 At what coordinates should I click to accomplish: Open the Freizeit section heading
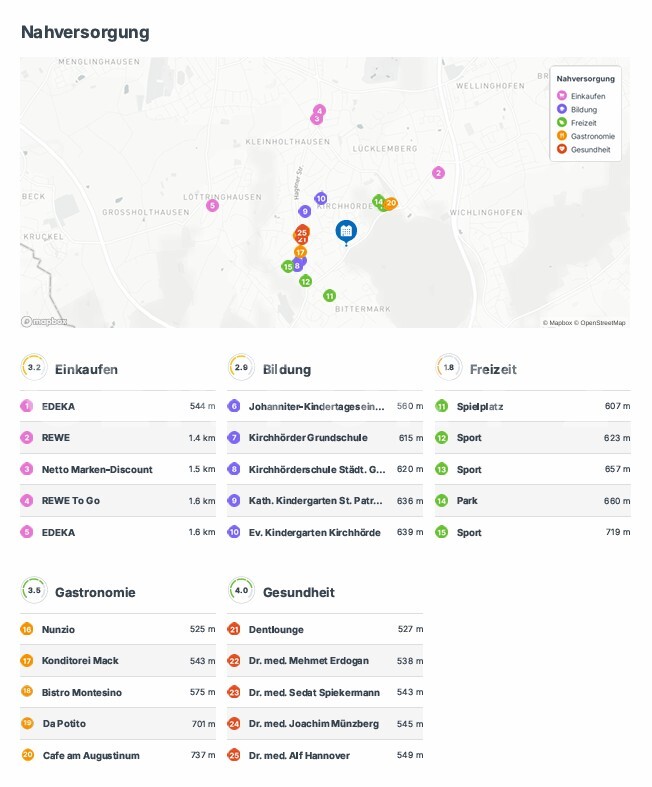(x=493, y=369)
